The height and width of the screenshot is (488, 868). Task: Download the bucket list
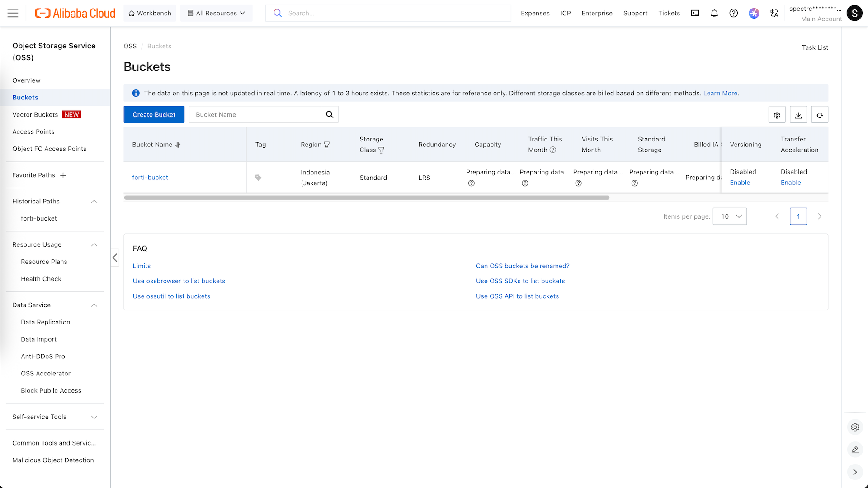tap(798, 115)
